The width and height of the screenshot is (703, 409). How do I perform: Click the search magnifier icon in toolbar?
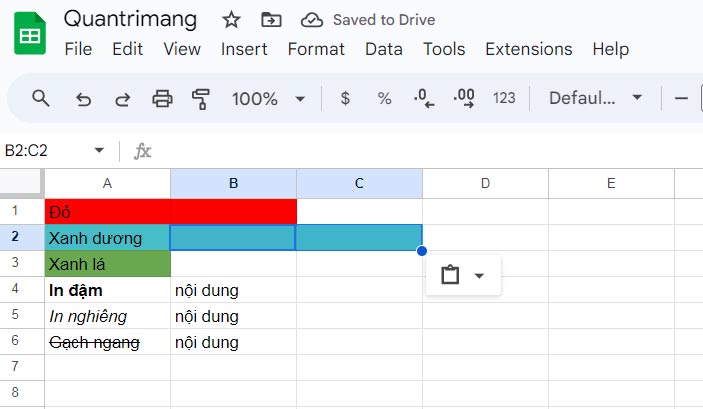click(x=41, y=98)
